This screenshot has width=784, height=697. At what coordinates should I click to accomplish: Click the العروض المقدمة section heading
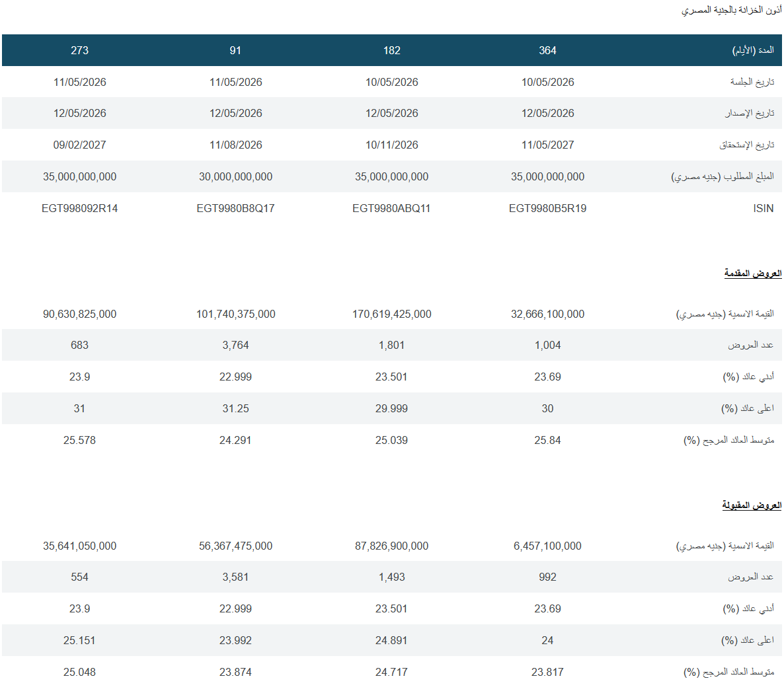coord(752,274)
